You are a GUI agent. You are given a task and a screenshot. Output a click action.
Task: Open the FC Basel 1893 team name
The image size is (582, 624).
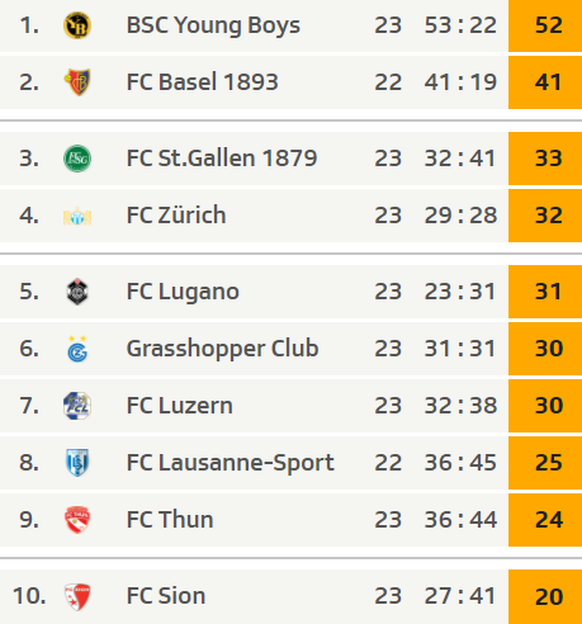pos(202,82)
